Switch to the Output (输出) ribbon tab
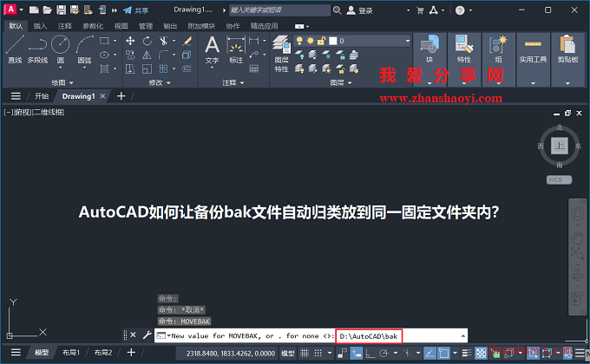Viewport: 590px width, 364px height. 170,26
